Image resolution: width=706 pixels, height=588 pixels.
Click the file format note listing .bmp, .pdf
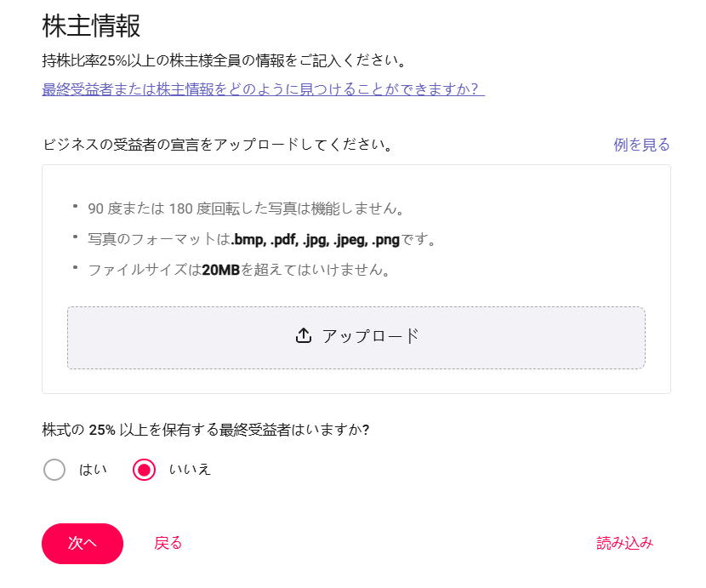pos(262,239)
